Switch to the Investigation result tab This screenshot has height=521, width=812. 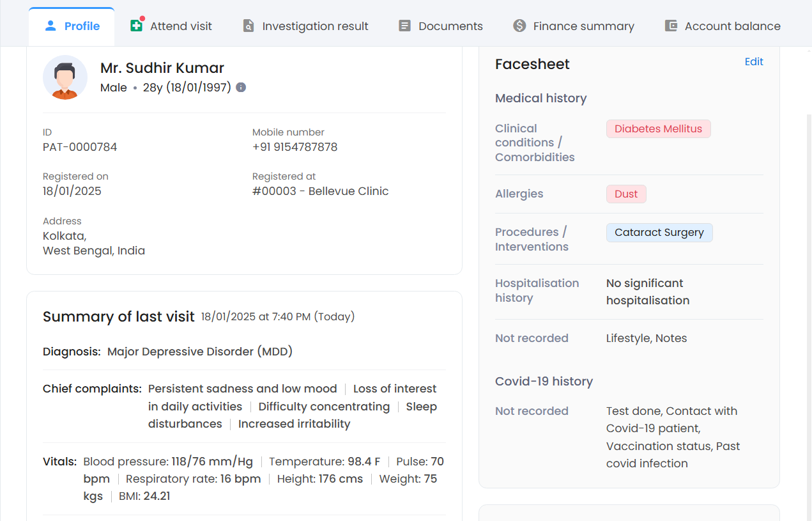pos(315,26)
